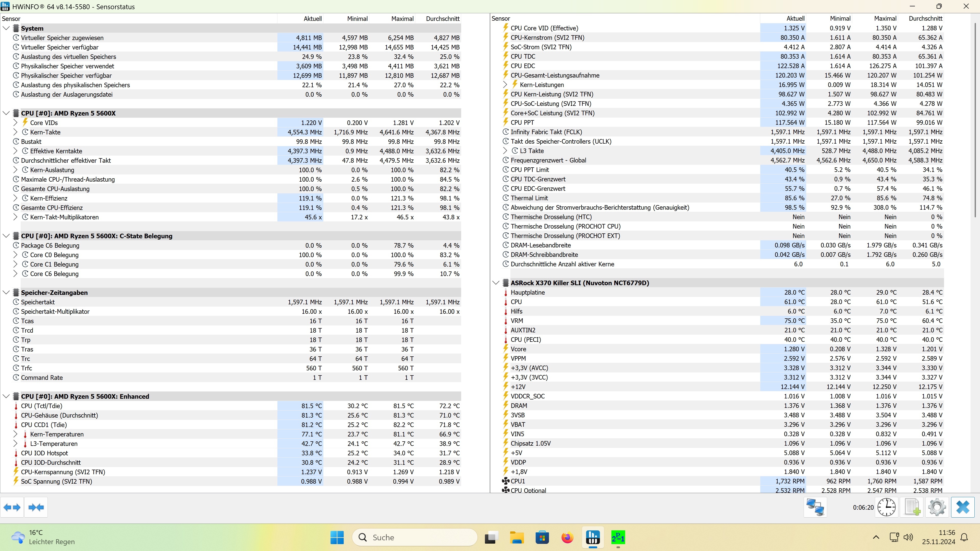This screenshot has width=980, height=551.
Task: Click the taskbar Suche search box
Action: (x=415, y=537)
